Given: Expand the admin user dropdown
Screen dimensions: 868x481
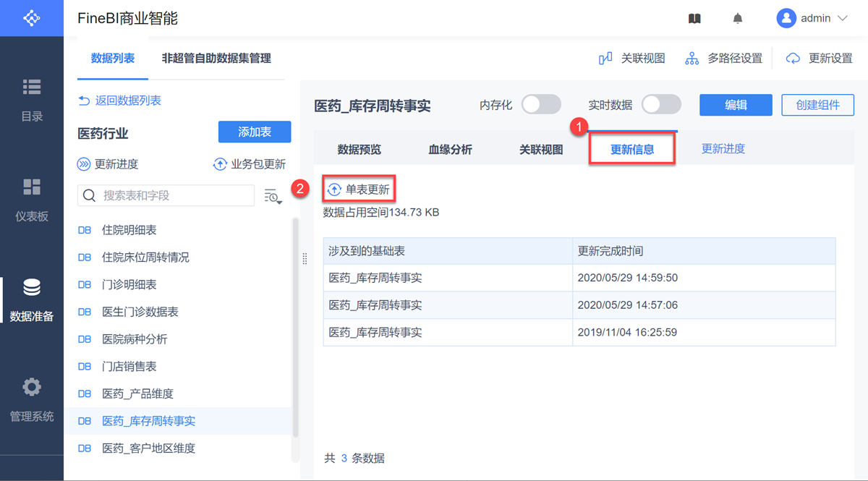Looking at the screenshot, I should click(x=842, y=19).
